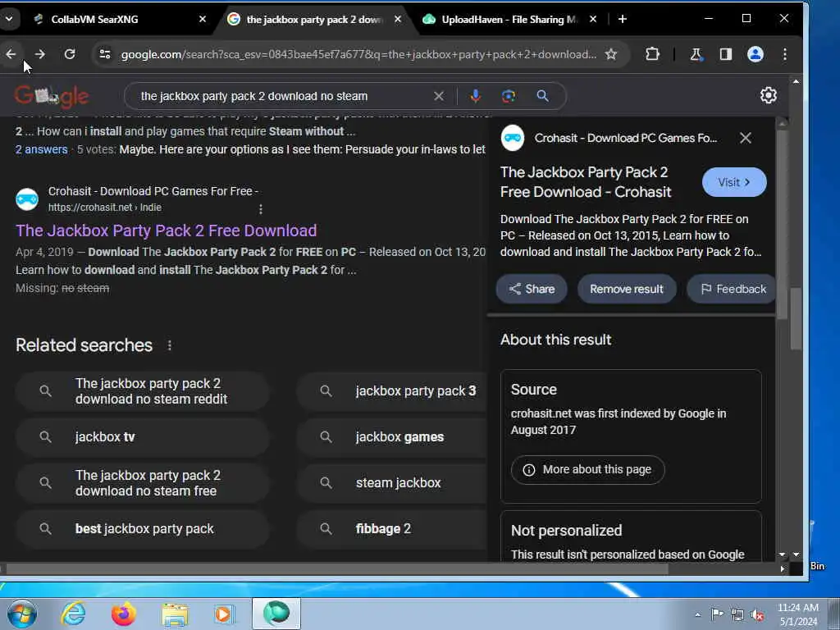Search jackbox party pack 2 download no steam reddit
The height and width of the screenshot is (630, 840).
click(x=142, y=391)
